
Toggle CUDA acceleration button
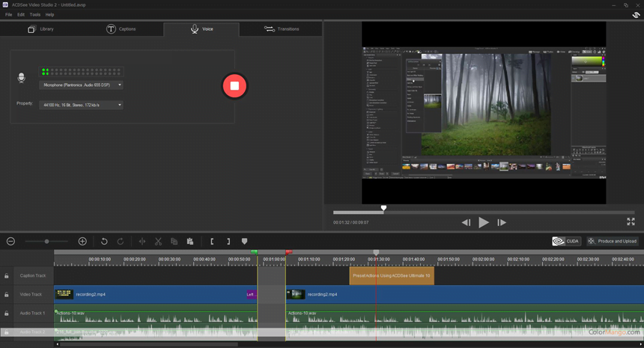566,241
